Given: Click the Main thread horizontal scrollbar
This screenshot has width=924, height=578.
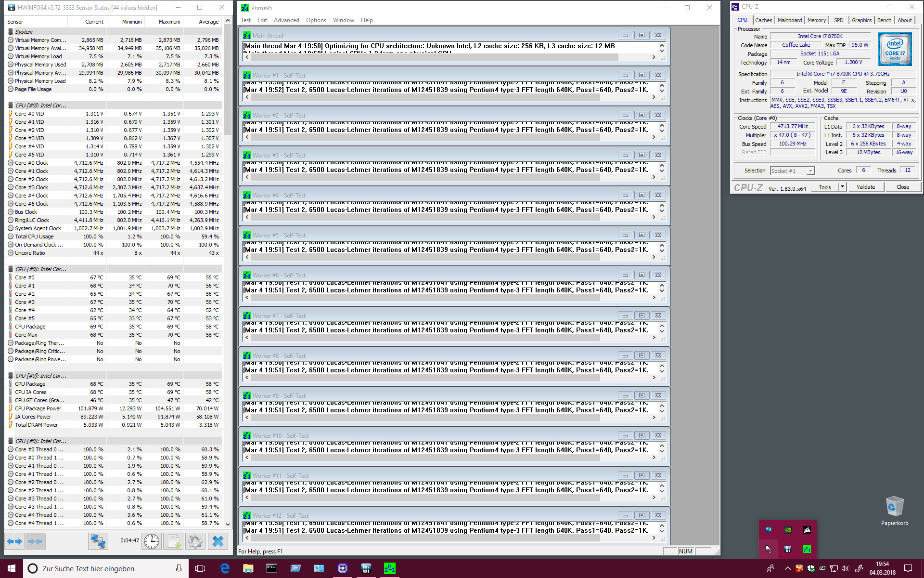Looking at the screenshot, I should (x=433, y=57).
